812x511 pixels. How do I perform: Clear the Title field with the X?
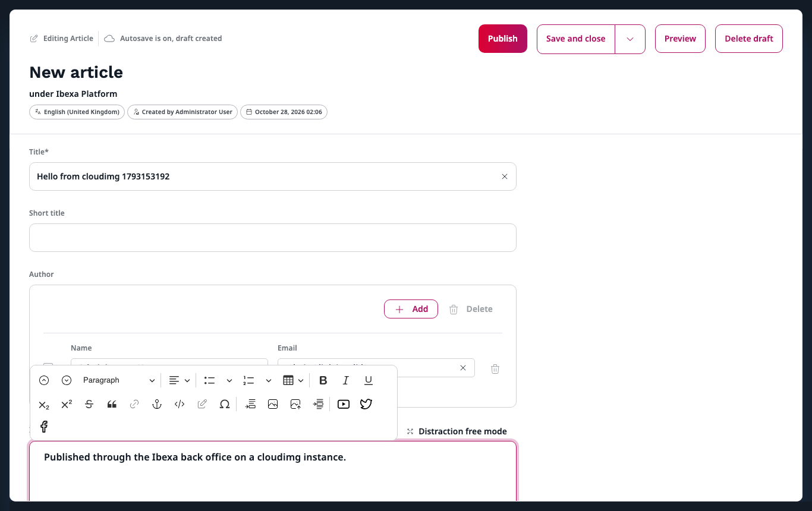(505, 176)
